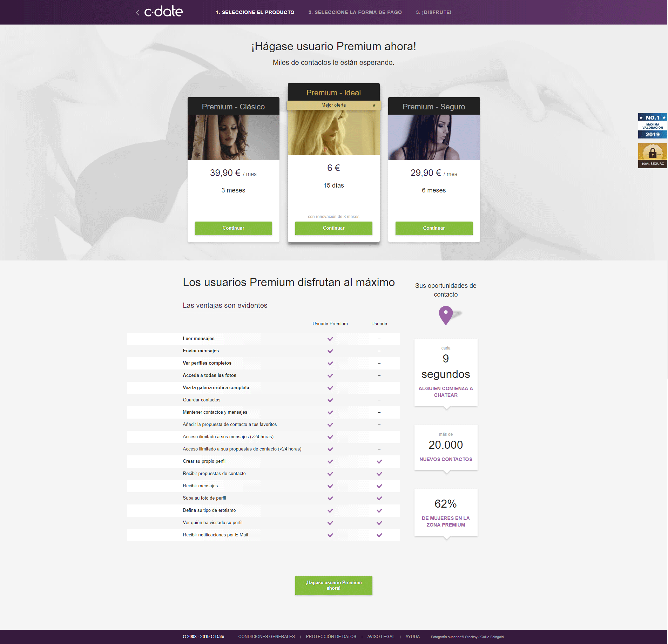Click the Premium - Ideal card title
Screen dimensions: 668x644
tap(333, 93)
